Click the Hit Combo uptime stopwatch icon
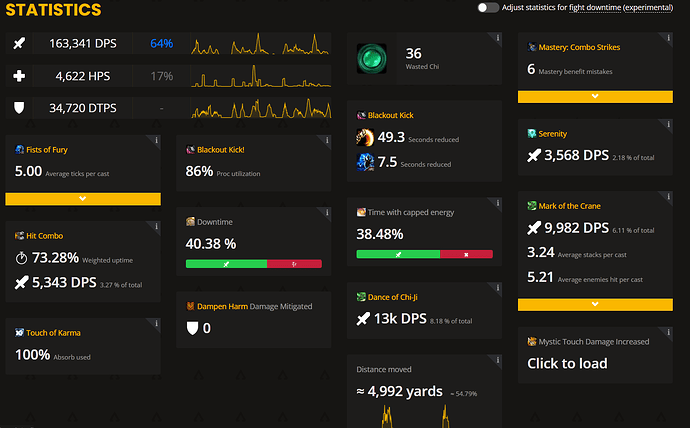The width and height of the screenshot is (690, 428). [21, 258]
